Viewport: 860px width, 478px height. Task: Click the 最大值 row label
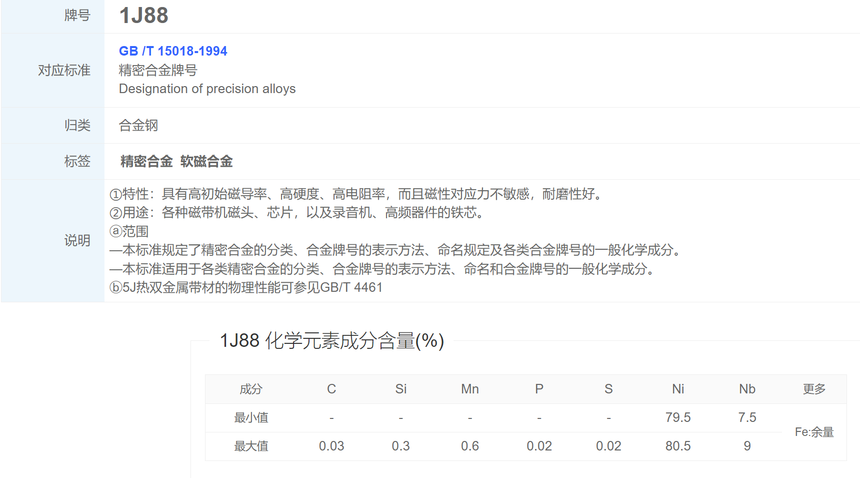click(x=251, y=446)
